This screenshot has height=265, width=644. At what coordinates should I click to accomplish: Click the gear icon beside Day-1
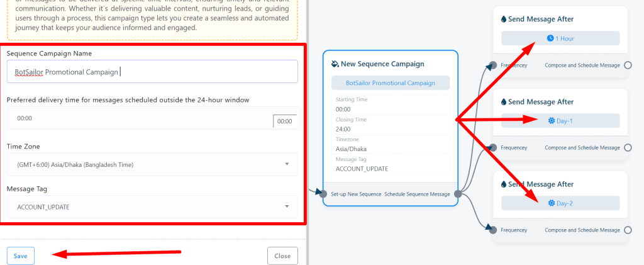point(552,121)
